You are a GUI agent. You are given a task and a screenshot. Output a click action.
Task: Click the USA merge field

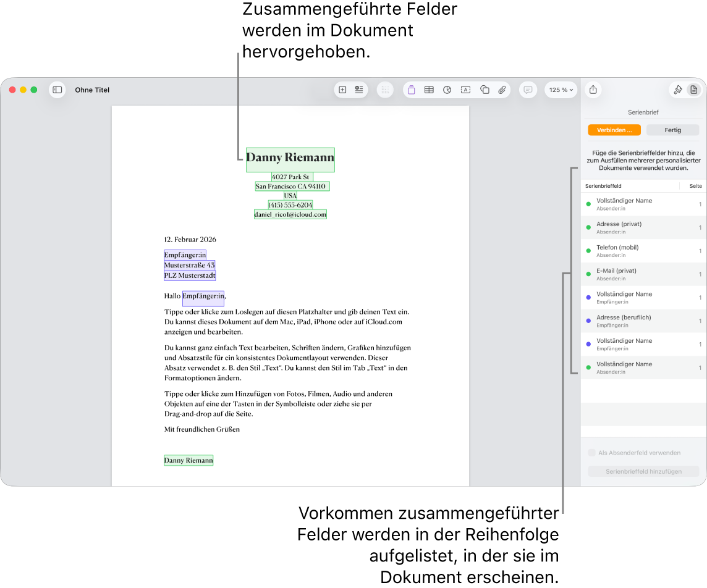[290, 196]
